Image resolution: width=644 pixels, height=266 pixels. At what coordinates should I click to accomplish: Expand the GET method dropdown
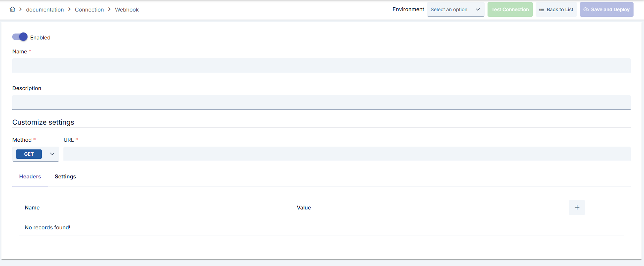point(36,154)
